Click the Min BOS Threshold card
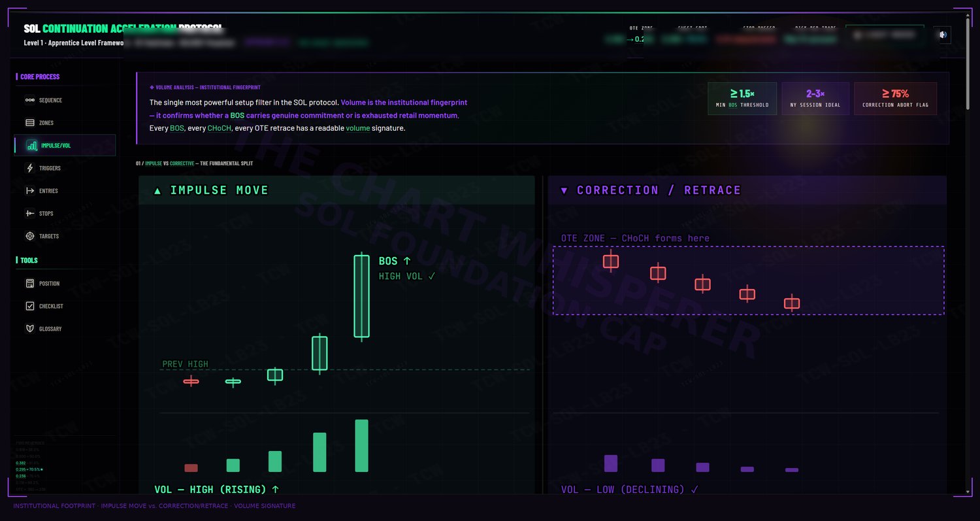This screenshot has width=980, height=521. (x=742, y=99)
